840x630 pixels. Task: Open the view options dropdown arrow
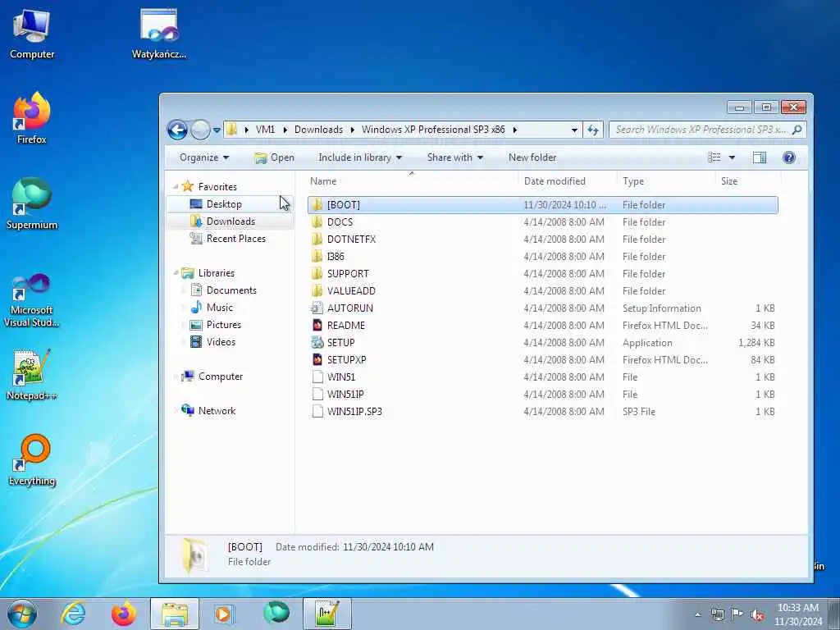point(732,157)
